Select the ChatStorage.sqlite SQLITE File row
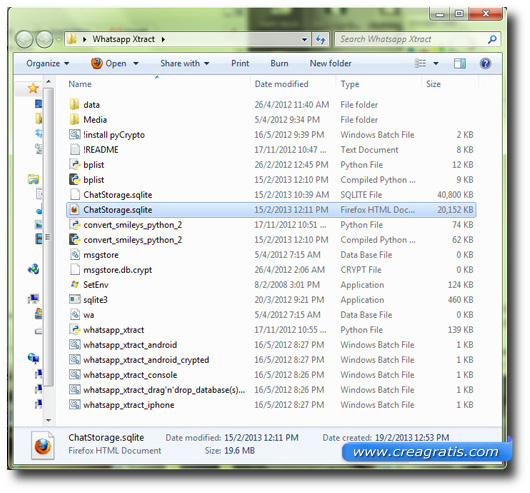Screen dimensions: 530x493 click(271, 195)
